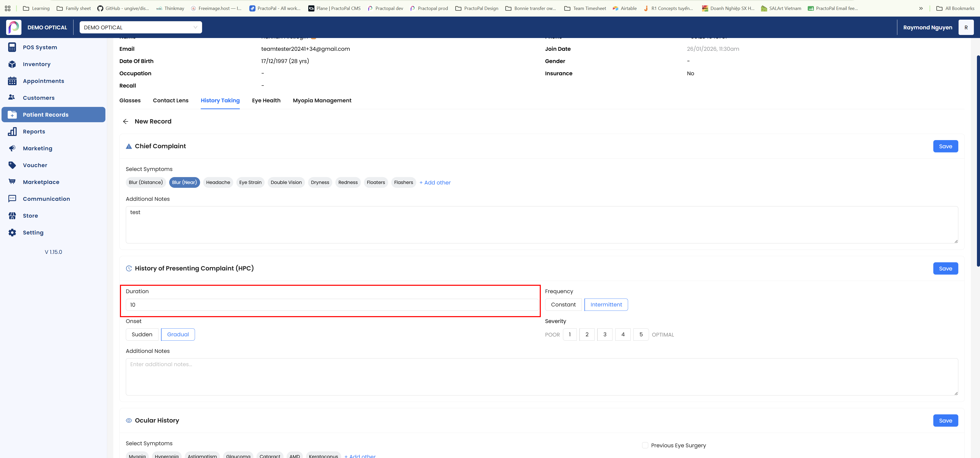Open the Reports menu item
Viewport: 980px width, 458px height.
[x=53, y=132]
